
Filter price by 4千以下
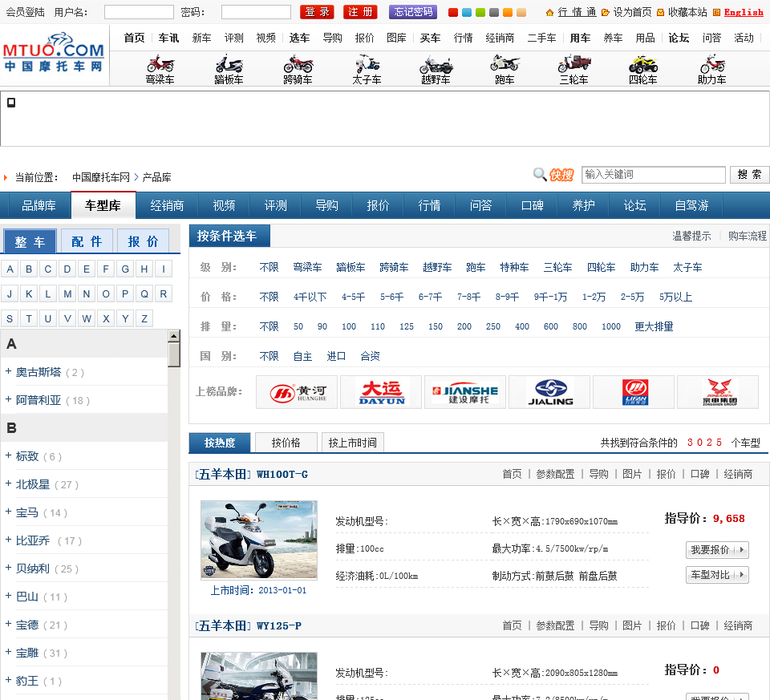coord(310,297)
